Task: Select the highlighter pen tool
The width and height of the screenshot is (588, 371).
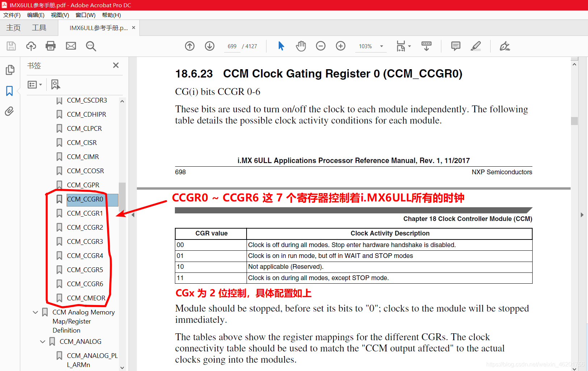Action: click(x=476, y=46)
